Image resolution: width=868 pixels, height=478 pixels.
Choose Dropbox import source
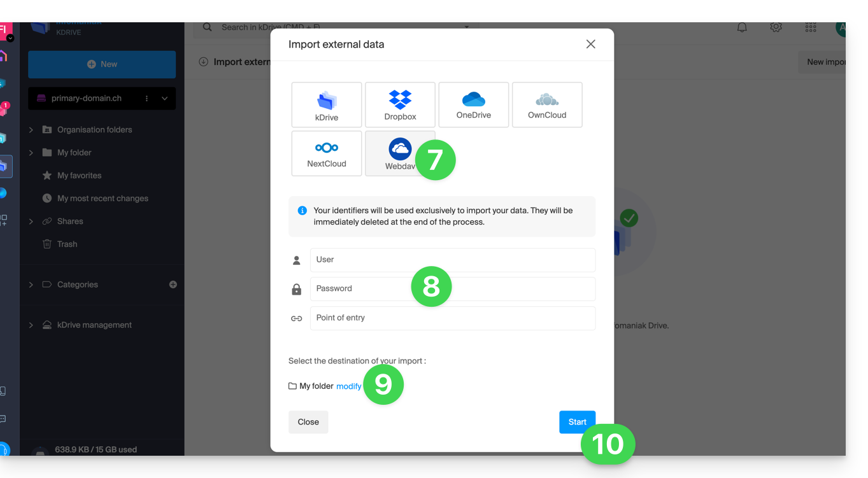point(400,105)
